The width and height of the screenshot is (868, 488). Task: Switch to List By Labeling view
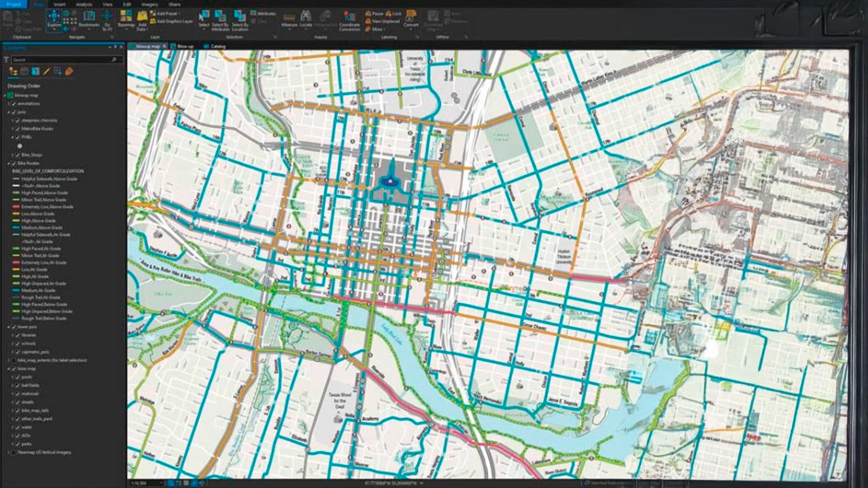pyautogui.click(x=69, y=71)
